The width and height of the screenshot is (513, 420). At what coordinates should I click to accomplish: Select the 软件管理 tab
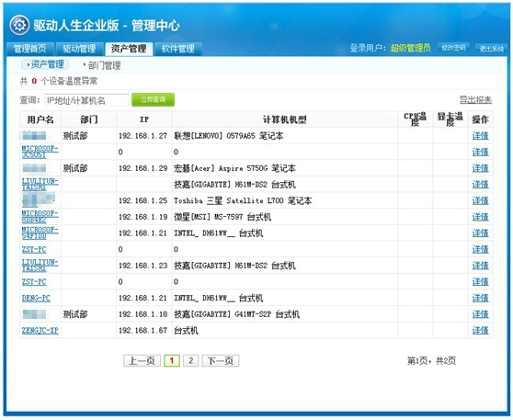pos(178,49)
